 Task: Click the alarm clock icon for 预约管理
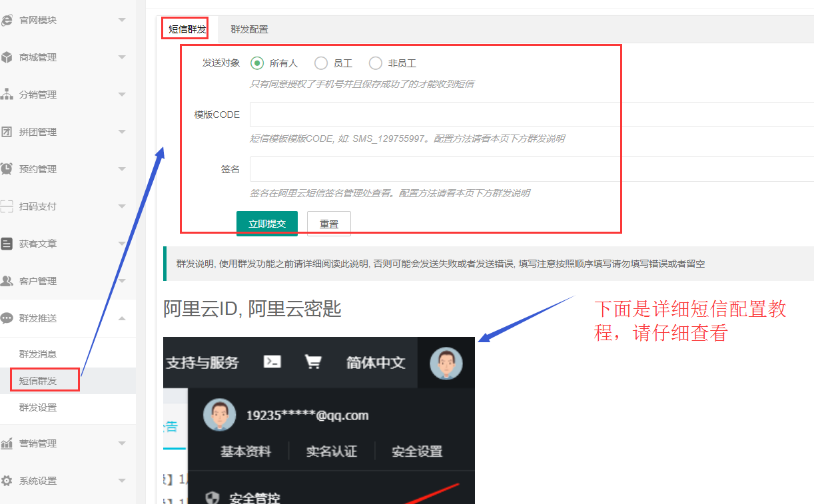[7, 169]
